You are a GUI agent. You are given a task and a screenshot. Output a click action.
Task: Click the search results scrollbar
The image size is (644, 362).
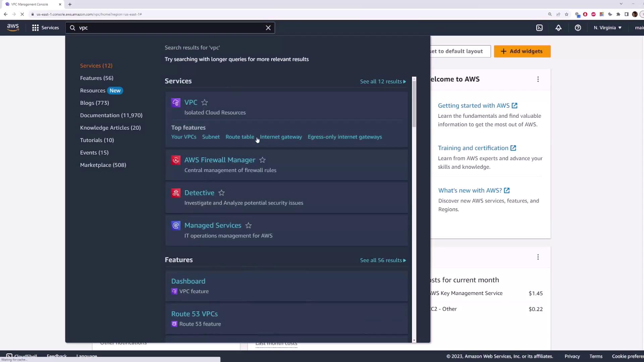(x=414, y=104)
